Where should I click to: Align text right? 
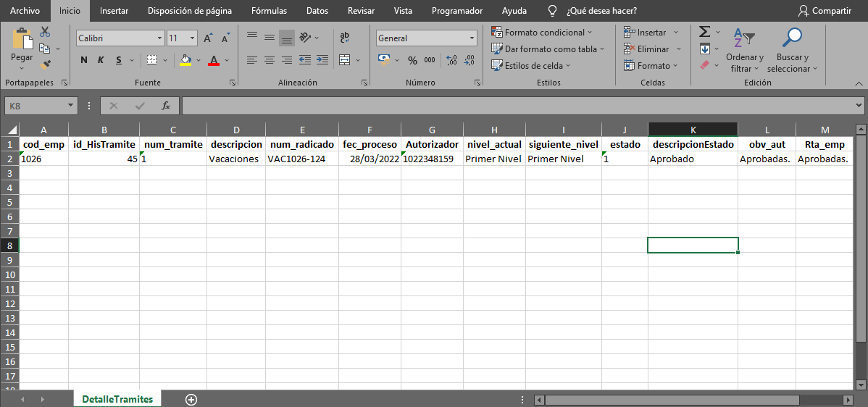(x=287, y=59)
